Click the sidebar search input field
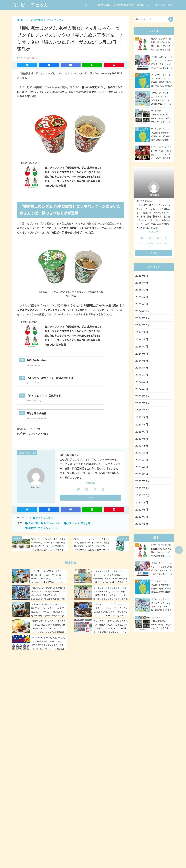 pos(151,19)
